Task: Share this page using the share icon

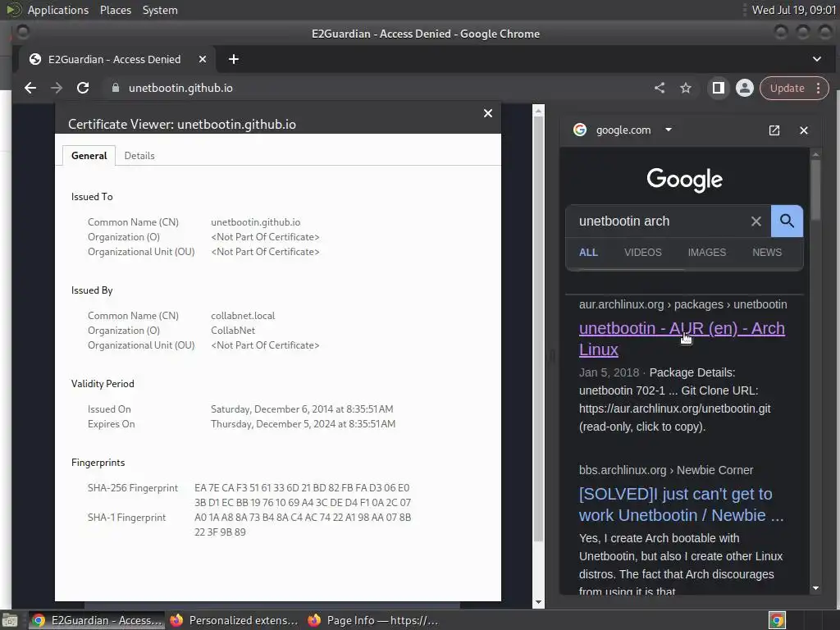Action: 660,88
